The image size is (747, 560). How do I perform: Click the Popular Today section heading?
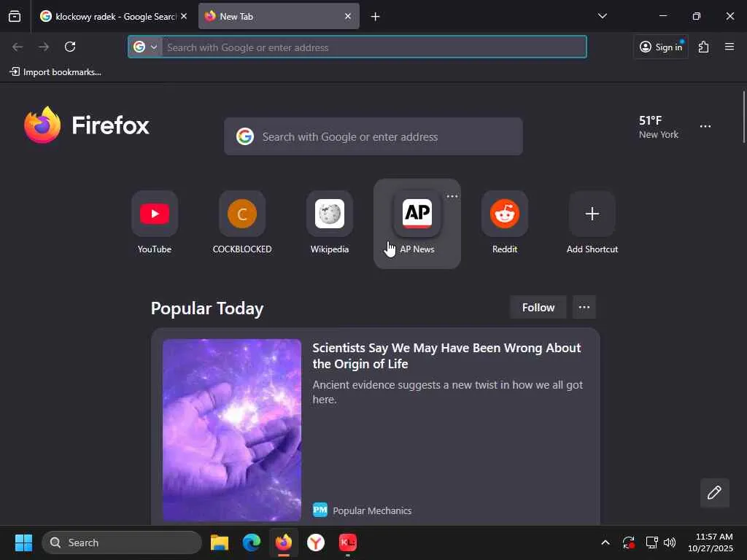click(207, 308)
